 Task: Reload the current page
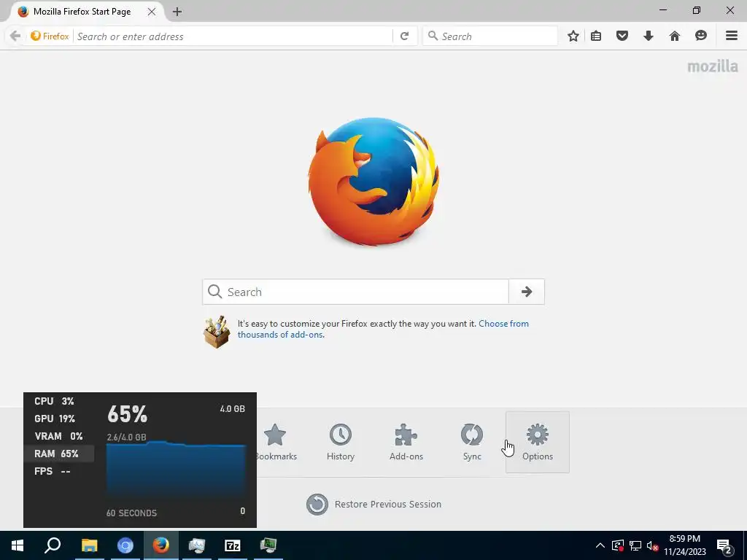(x=404, y=36)
